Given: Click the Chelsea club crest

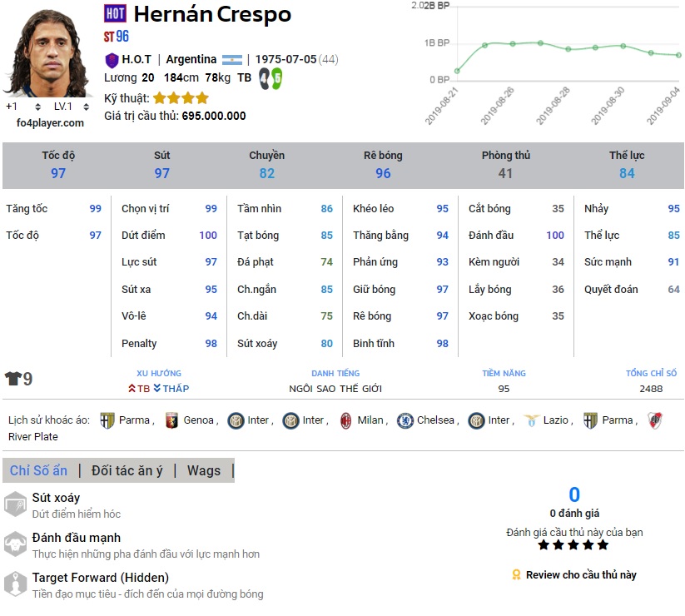Looking at the screenshot, I should 405,420.
